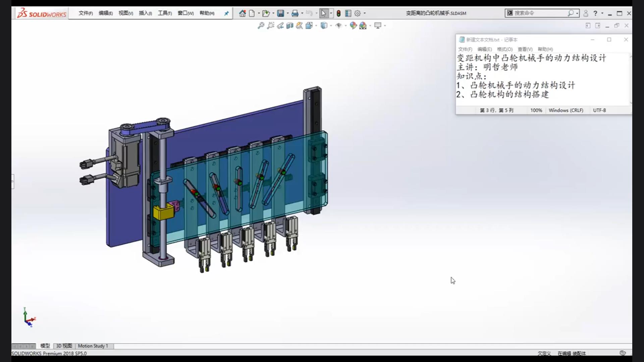Open Notepad 帮助(H) menu
Viewport: 644px width, 362px height.
coord(545,49)
